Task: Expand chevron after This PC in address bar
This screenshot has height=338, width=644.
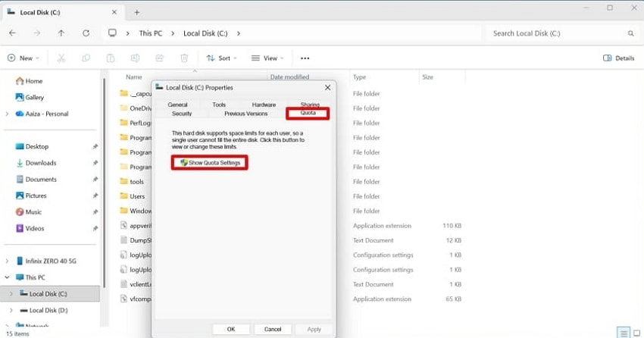Action: pyautogui.click(x=173, y=33)
